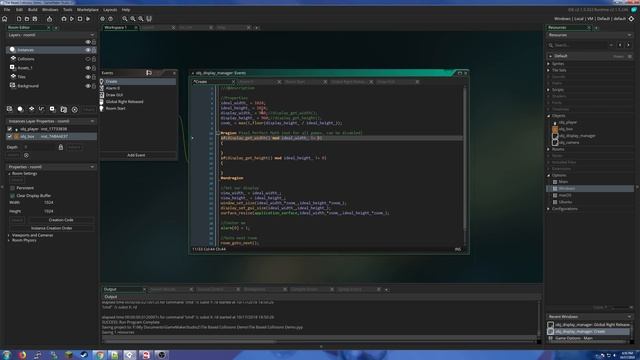The image size is (640, 360).
Task: Collapse Objects folder in Resources
Action: [549, 116]
